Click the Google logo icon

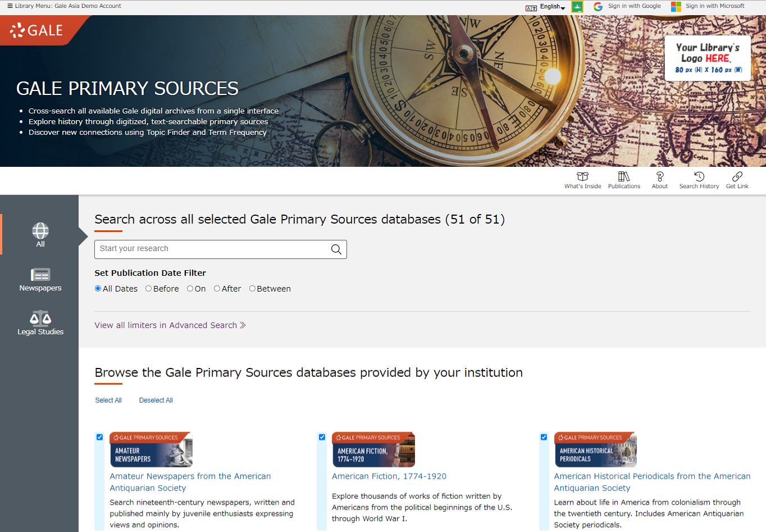(x=598, y=7)
